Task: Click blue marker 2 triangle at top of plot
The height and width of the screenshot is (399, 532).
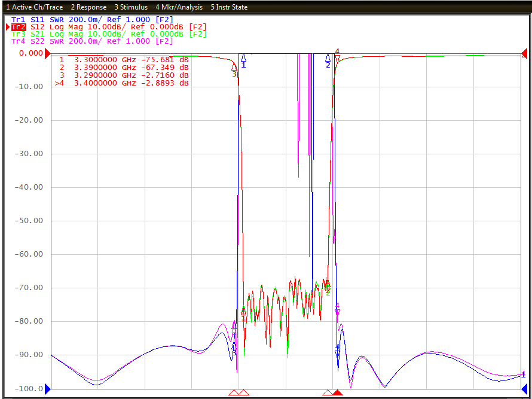Action: pyautogui.click(x=328, y=58)
